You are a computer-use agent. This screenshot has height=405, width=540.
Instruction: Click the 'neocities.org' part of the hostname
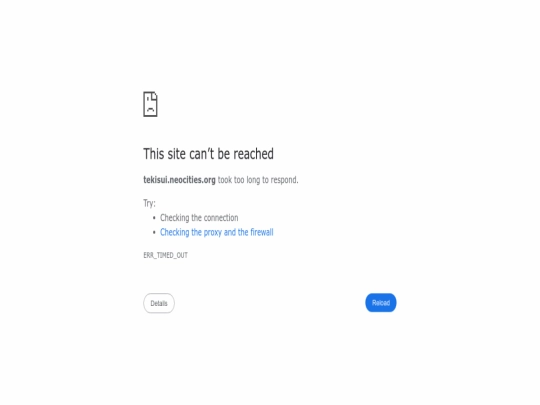click(x=193, y=180)
